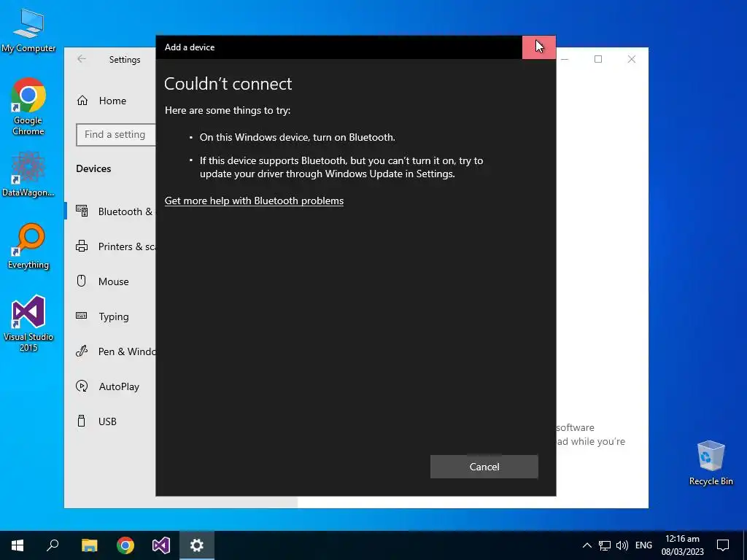This screenshot has width=747, height=560.
Task: Open the notification action center
Action: click(723, 545)
